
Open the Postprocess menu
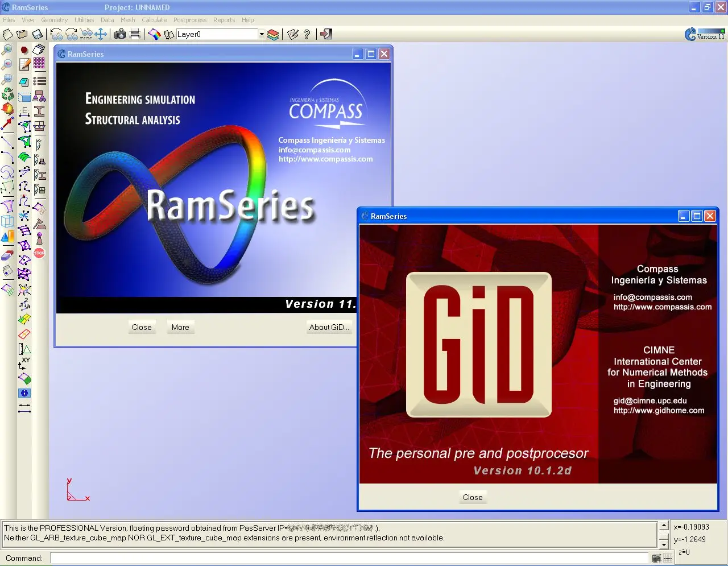190,20
